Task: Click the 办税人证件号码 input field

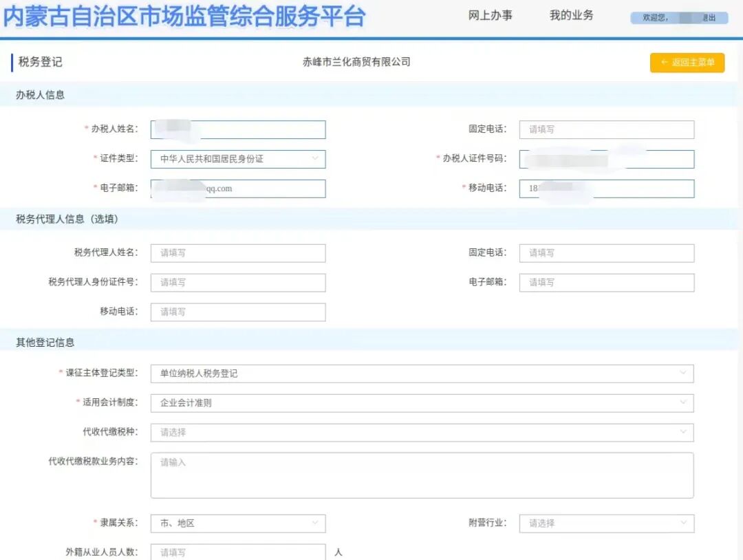Action: click(606, 159)
